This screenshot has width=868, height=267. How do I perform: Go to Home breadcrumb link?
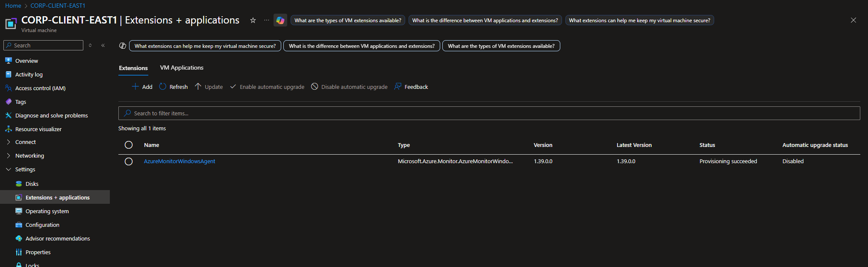click(x=13, y=6)
